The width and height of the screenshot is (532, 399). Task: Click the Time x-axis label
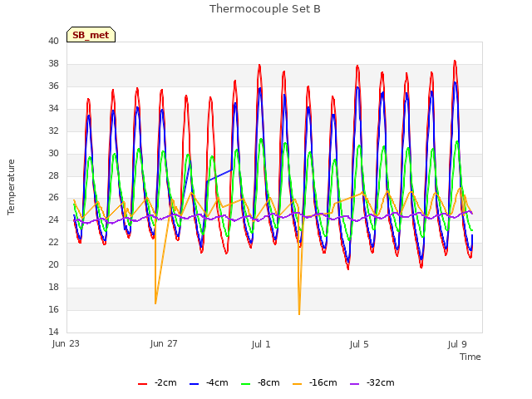(x=470, y=357)
